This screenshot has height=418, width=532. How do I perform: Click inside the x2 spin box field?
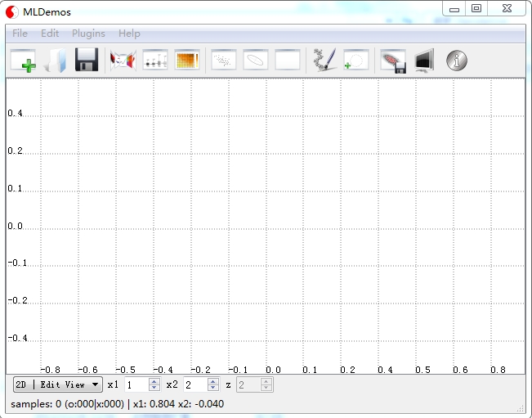(196, 384)
